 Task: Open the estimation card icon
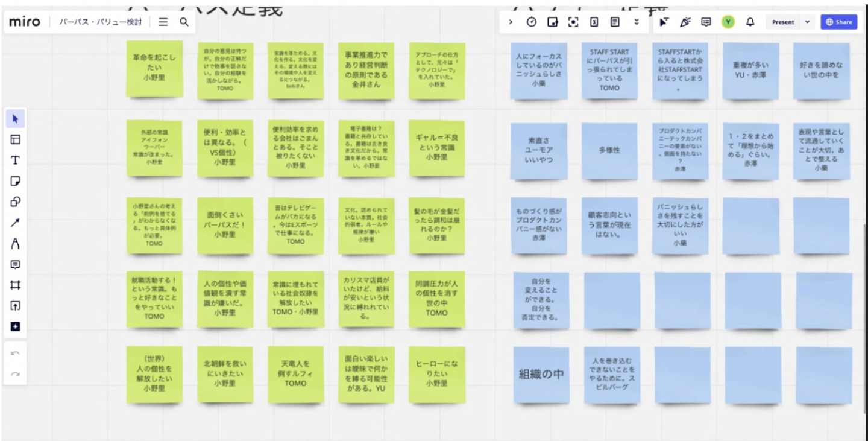point(594,22)
